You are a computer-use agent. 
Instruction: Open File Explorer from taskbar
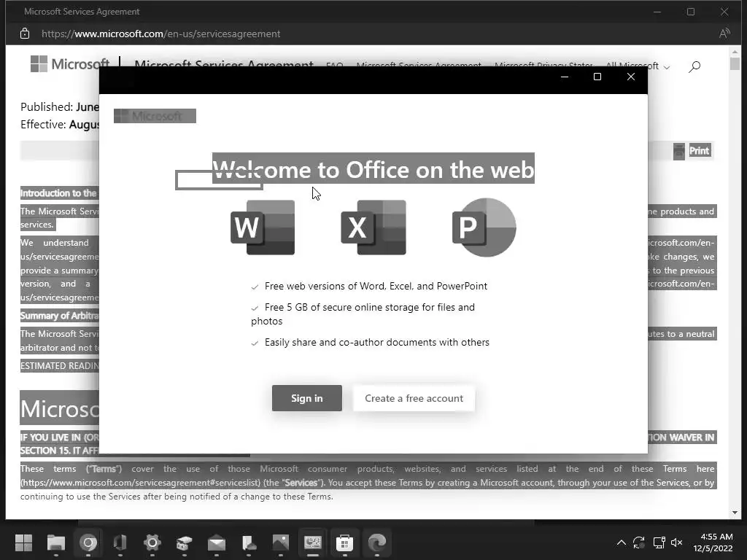(55, 542)
